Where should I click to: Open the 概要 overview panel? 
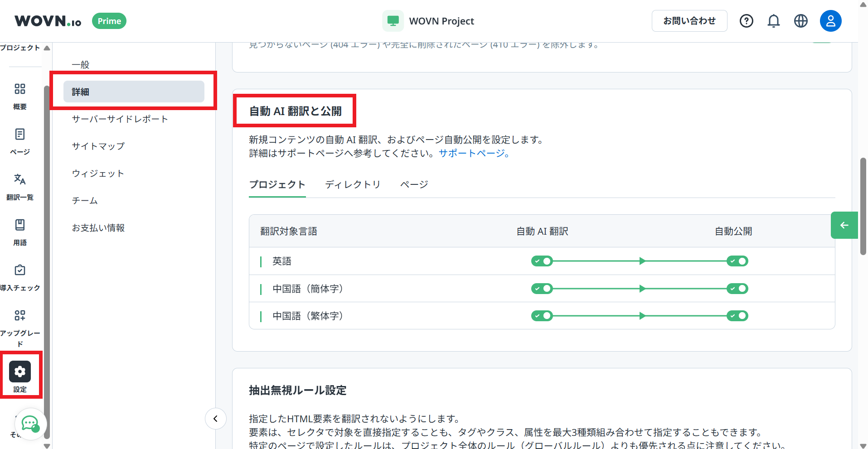coord(19,95)
